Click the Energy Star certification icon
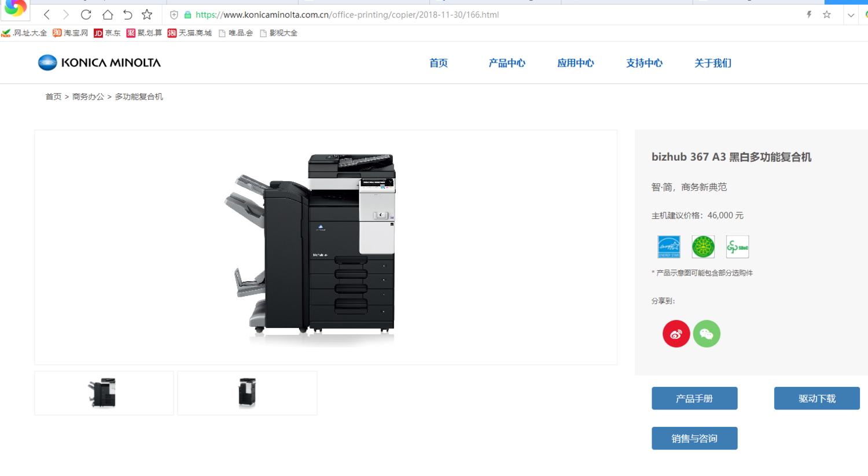Screen dimensions: 868x476 pos(669,247)
